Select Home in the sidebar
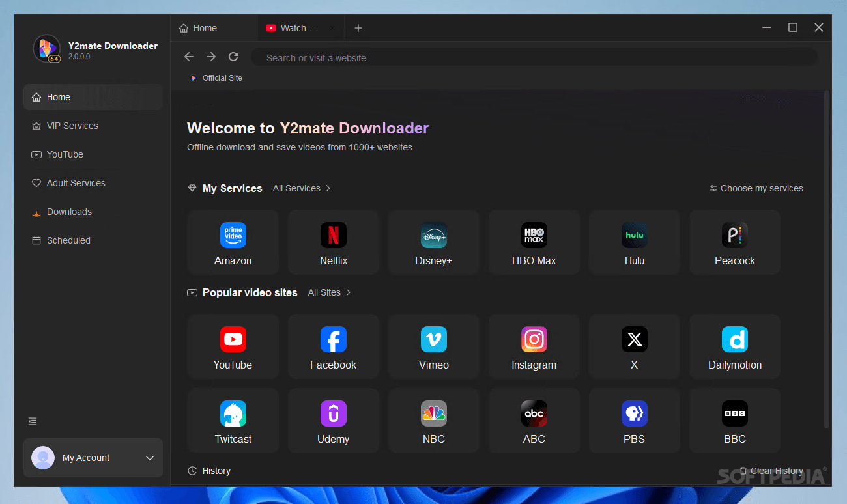Image resolution: width=847 pixels, height=504 pixels. 93,97
